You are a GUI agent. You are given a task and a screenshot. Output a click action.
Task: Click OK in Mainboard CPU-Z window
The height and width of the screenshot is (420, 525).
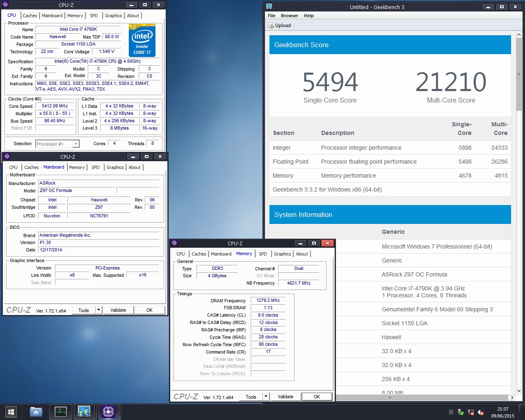click(150, 310)
